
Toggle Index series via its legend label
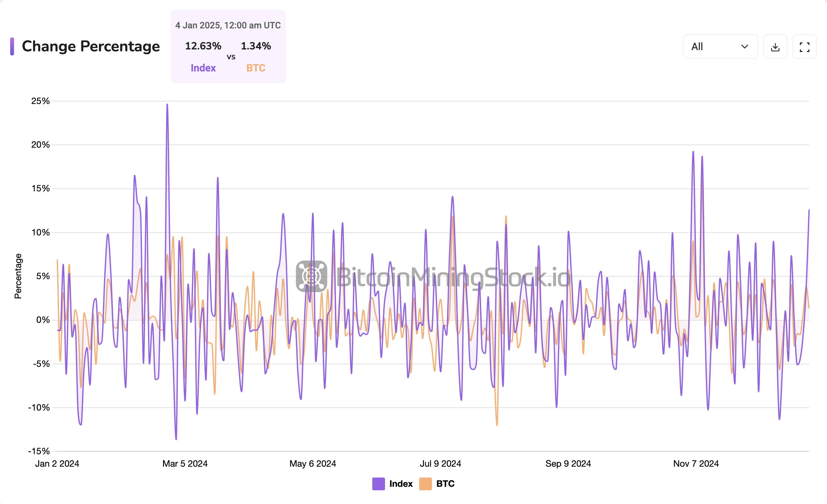click(401, 484)
